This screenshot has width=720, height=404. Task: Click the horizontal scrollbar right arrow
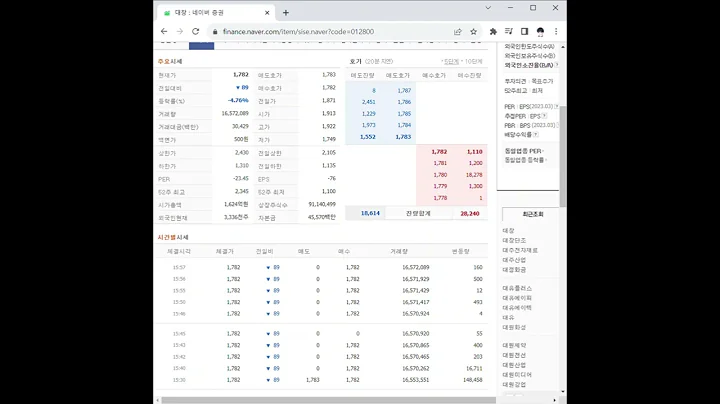554,400
